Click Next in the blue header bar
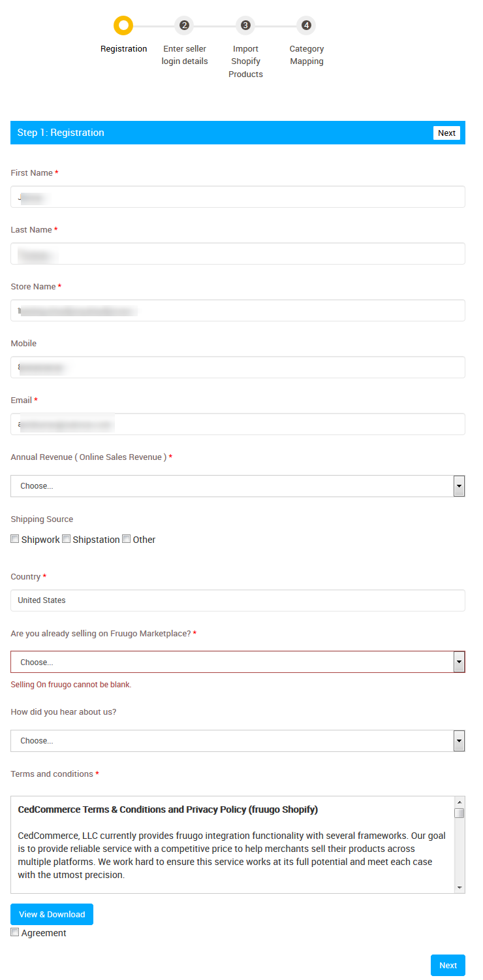The width and height of the screenshot is (483, 980). [x=446, y=133]
